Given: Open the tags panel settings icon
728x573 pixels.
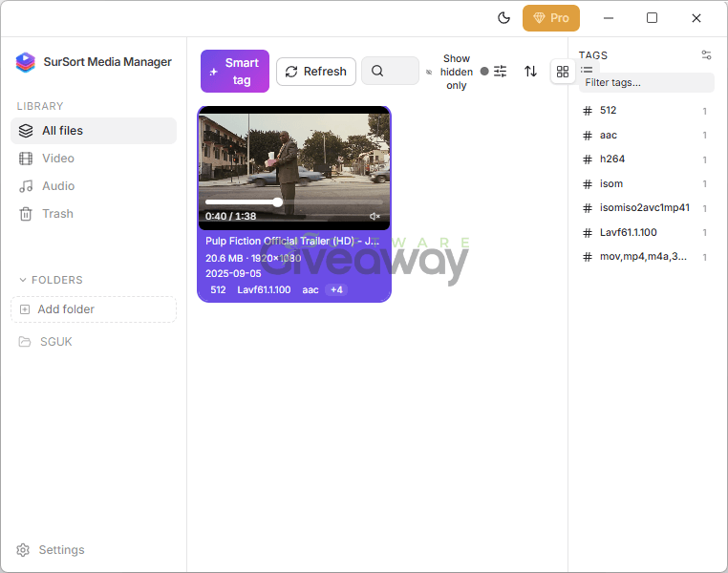Looking at the screenshot, I should tap(706, 55).
